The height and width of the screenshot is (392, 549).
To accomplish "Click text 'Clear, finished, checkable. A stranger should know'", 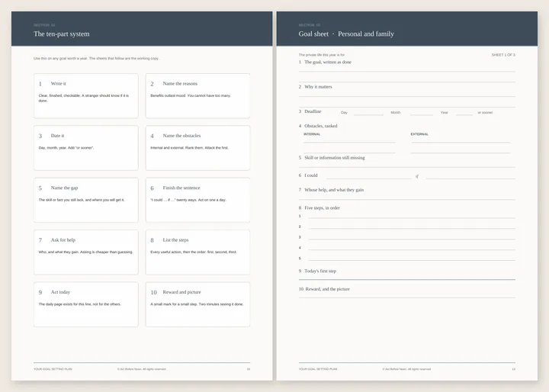I will pos(79,95).
